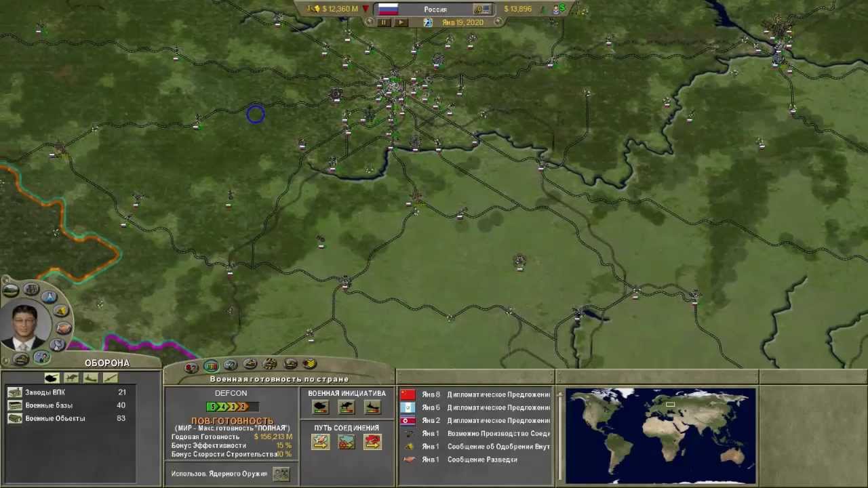Open the yellow rank chevrons sub-panel icon
The image size is (868, 488).
pyautogui.click(x=310, y=364)
